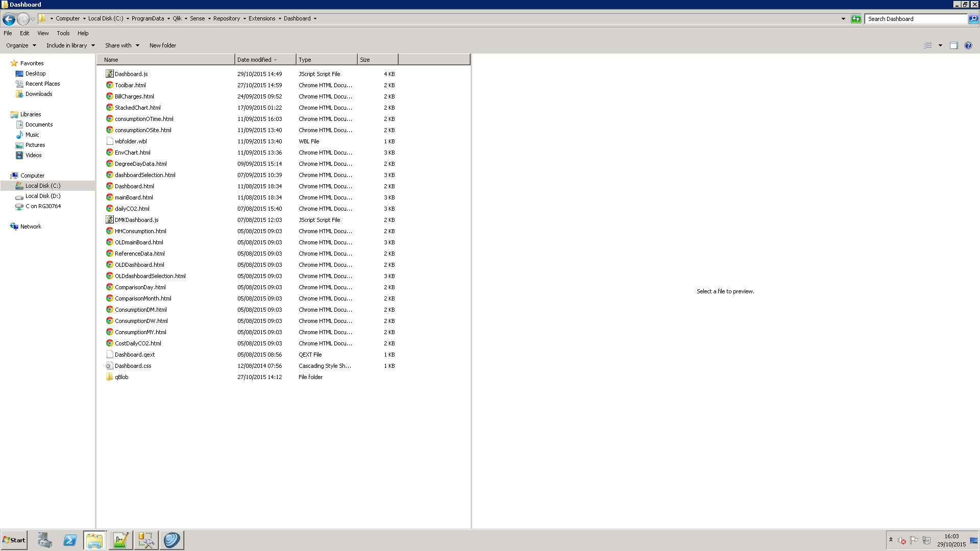Click the Tools menu item

point(63,33)
